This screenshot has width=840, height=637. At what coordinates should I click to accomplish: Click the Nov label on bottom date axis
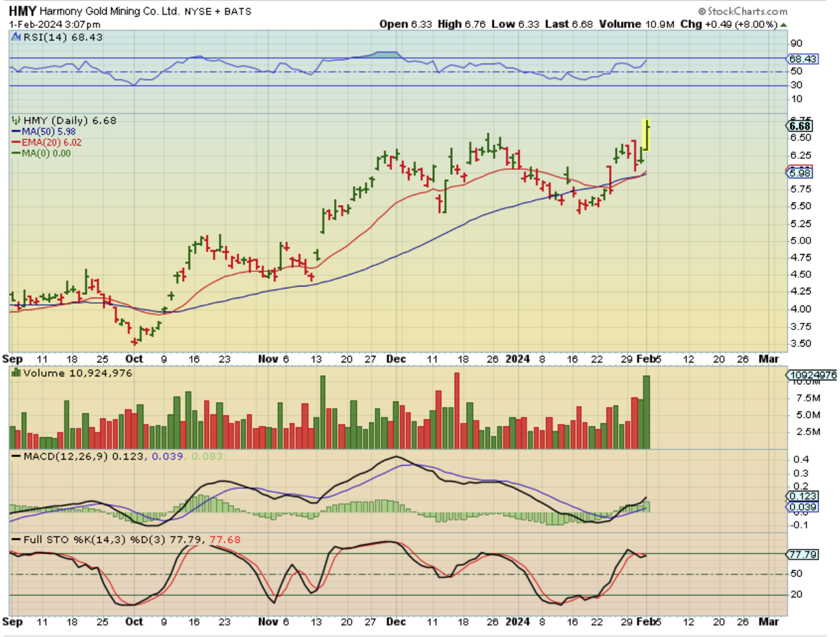click(268, 621)
